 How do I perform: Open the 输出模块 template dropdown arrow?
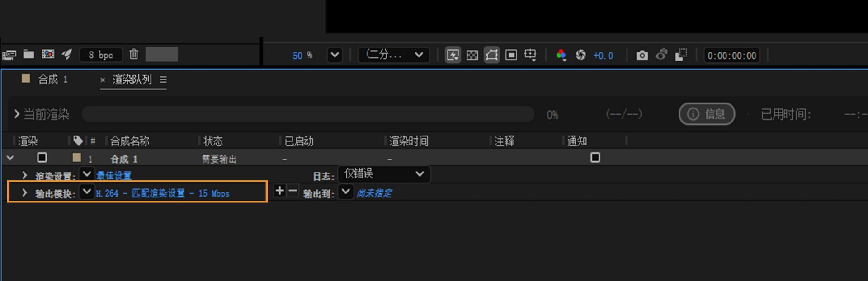pyautogui.click(x=86, y=191)
